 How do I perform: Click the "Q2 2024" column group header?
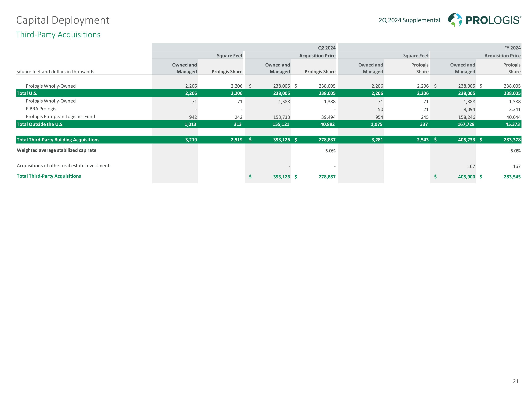[x=327, y=48]
